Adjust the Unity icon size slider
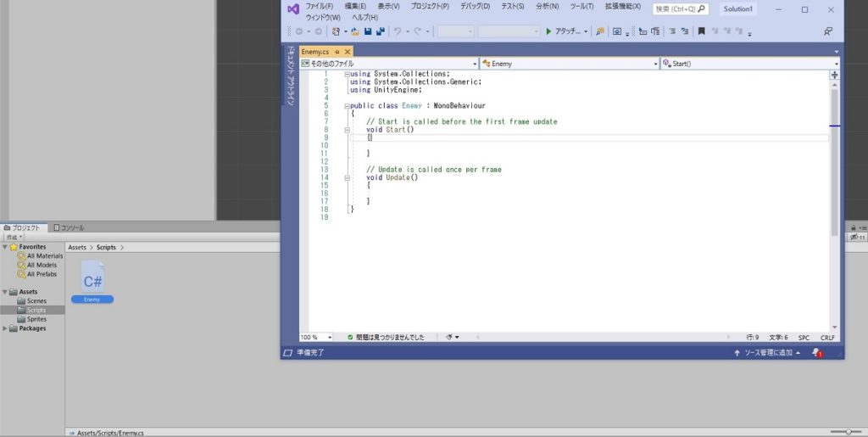 pyautogui.click(x=846, y=431)
